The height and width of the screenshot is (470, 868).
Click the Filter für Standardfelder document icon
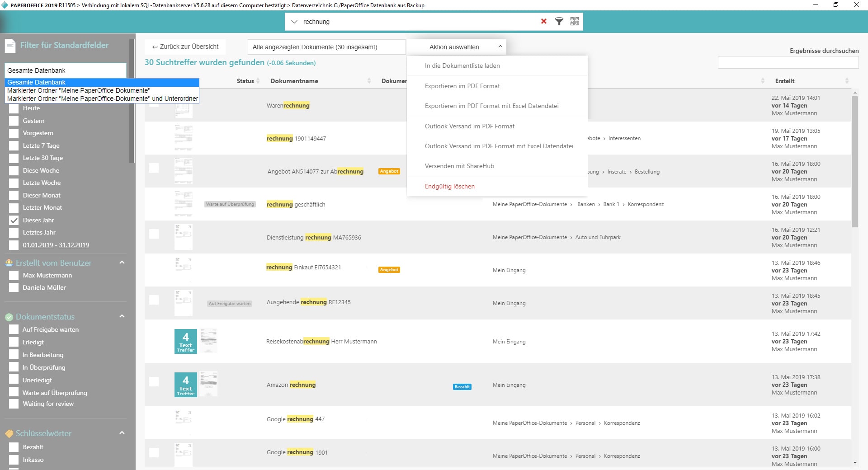pyautogui.click(x=10, y=46)
